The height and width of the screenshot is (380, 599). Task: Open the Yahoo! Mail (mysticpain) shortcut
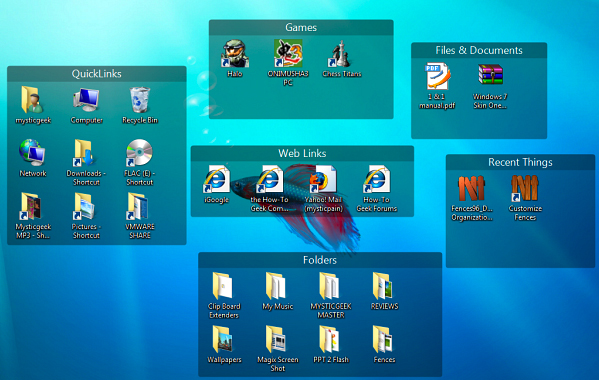323,179
